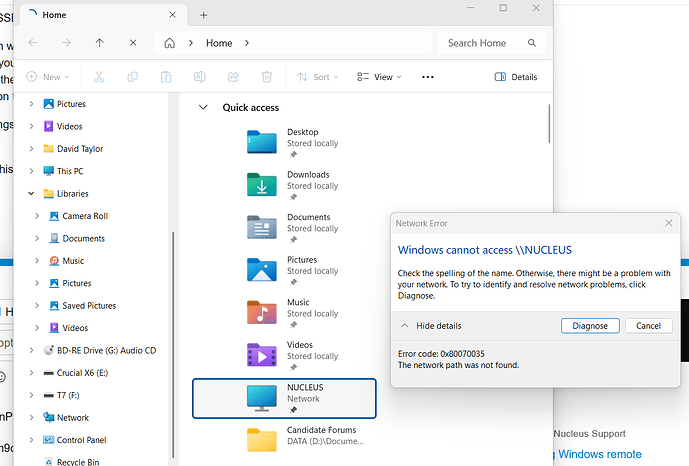Click the Diagnose button
689x466 pixels.
tap(590, 326)
